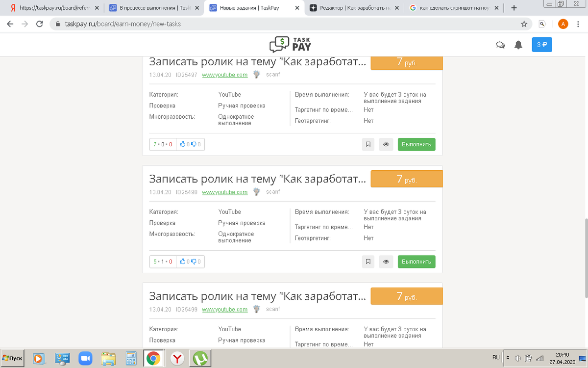This screenshot has height=368, width=588.
Task: Open the power tray icon
Action: coord(529,358)
